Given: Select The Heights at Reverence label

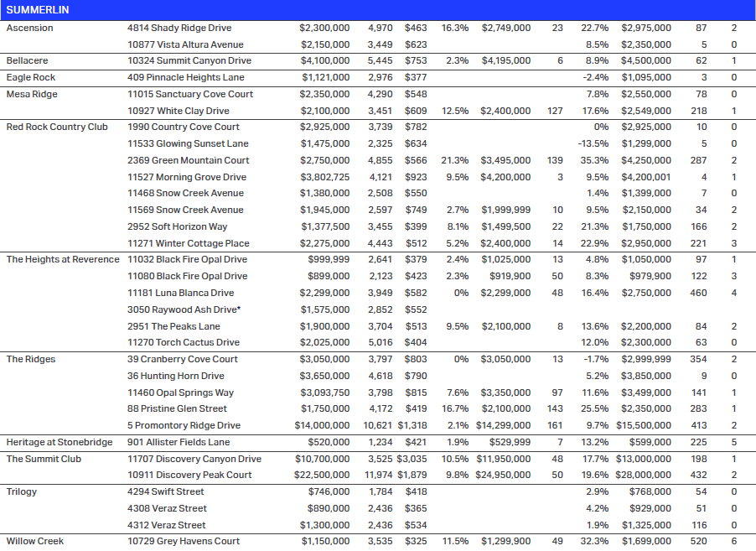Looking at the screenshot, I should pos(63,259).
